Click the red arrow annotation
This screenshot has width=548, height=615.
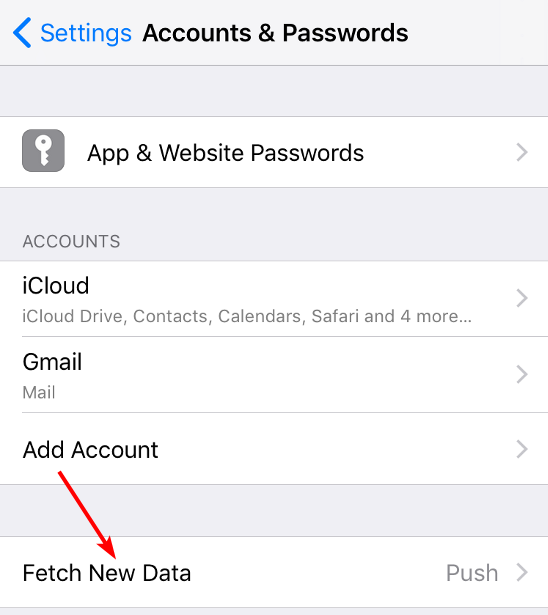pos(87,515)
